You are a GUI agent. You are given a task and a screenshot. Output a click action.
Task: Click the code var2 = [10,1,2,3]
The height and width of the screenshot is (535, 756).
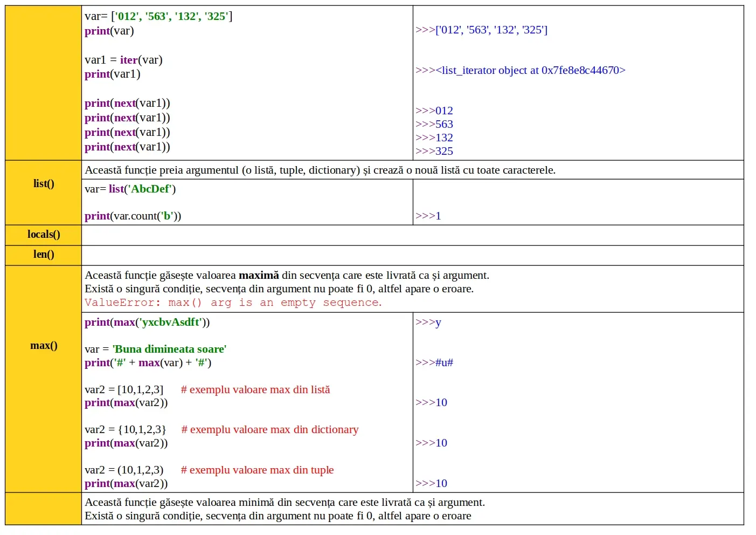124,389
